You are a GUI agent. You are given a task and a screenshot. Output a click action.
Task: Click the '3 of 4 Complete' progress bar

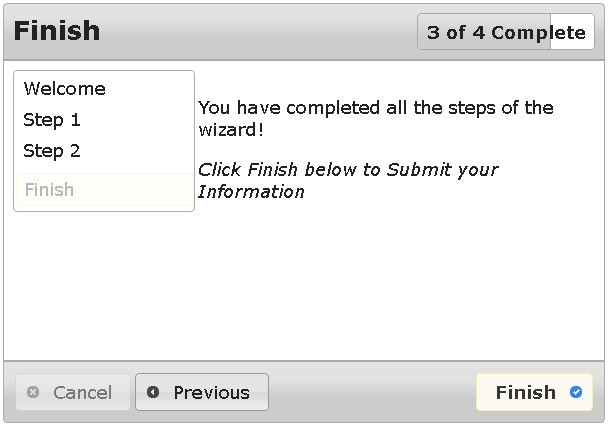[x=505, y=32]
